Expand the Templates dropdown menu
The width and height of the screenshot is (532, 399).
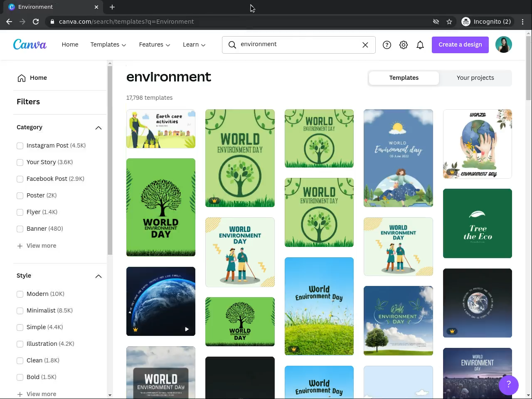[x=108, y=44]
